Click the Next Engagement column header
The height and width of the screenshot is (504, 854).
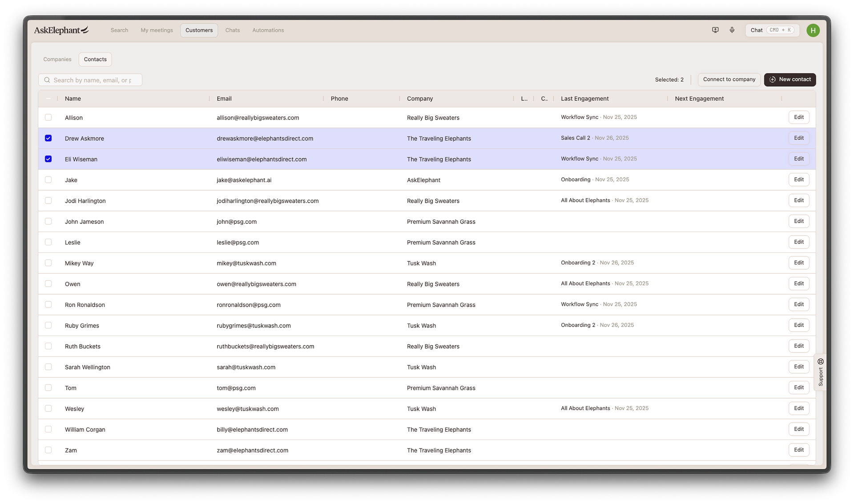click(x=699, y=99)
